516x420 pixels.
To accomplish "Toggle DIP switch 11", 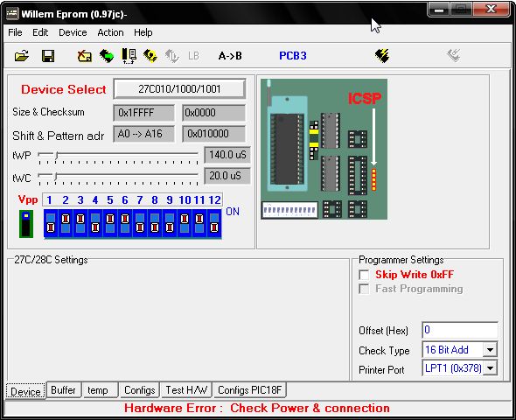I will [199, 223].
